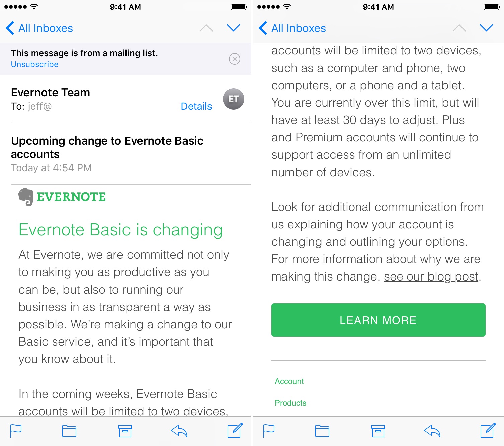
Task: Open the 'see our blog post' link
Action: tap(431, 277)
